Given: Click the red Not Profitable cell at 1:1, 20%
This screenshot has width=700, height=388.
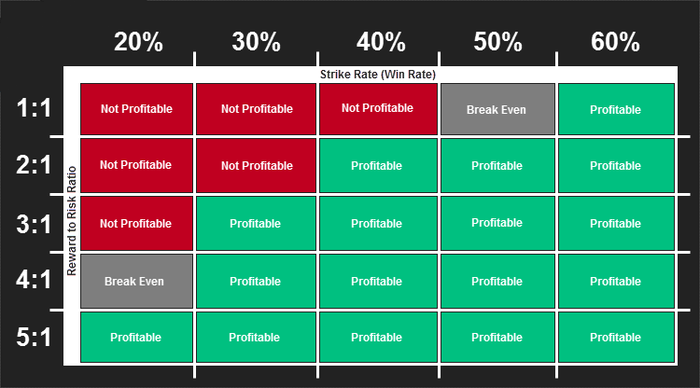Looking at the screenshot, I should pos(137,109).
